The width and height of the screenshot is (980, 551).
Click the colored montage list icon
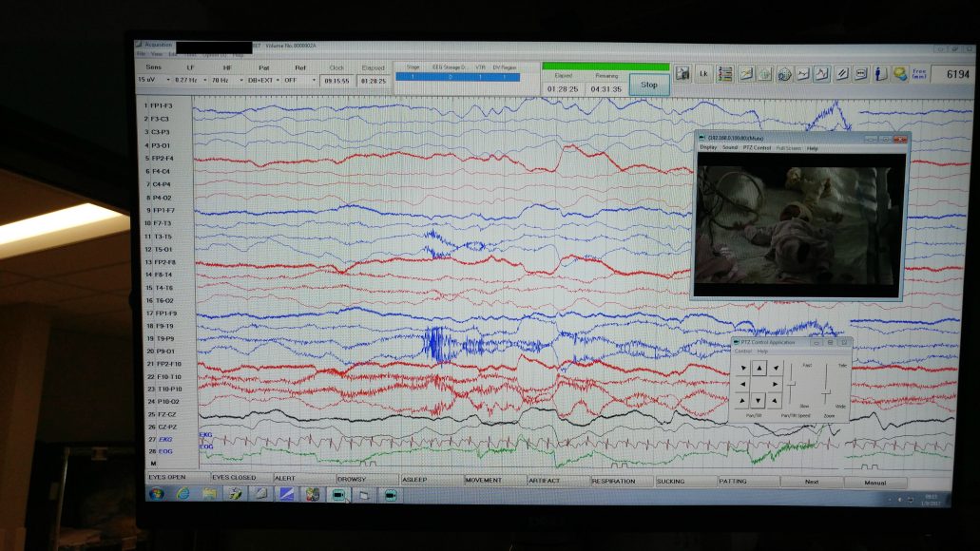(725, 73)
